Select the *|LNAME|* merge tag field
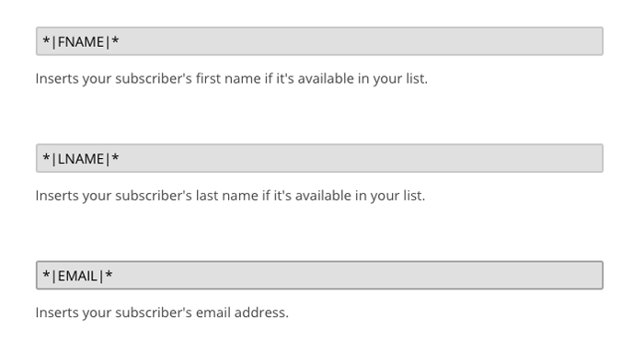Screen dimensions: 644x352 [x=319, y=158]
